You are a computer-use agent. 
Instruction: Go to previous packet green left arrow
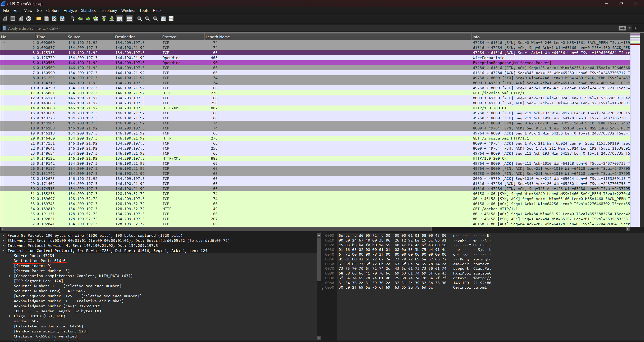80,19
